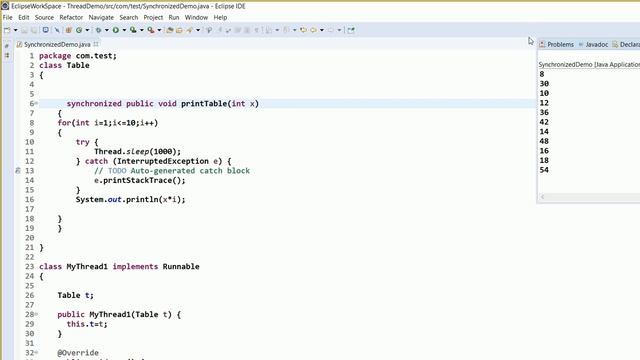The width and height of the screenshot is (640, 360).
Task: Click the New file toolbar icon
Action: pos(7,30)
